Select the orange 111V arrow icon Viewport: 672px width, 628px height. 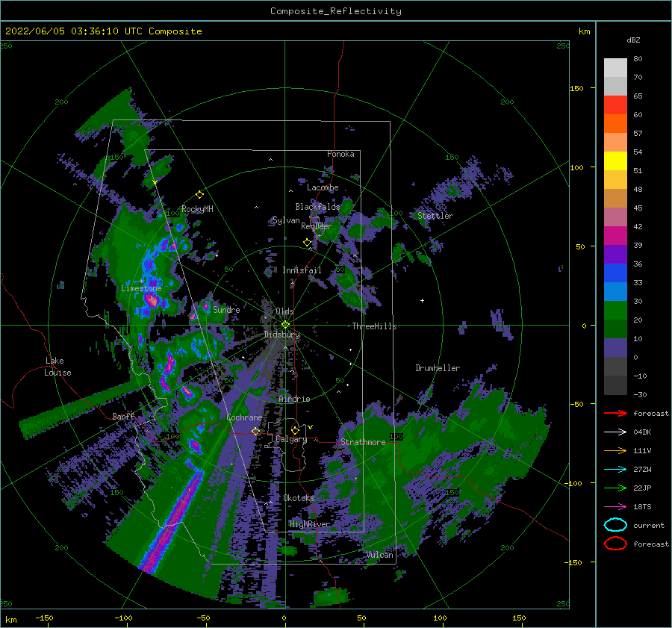pyautogui.click(x=615, y=450)
